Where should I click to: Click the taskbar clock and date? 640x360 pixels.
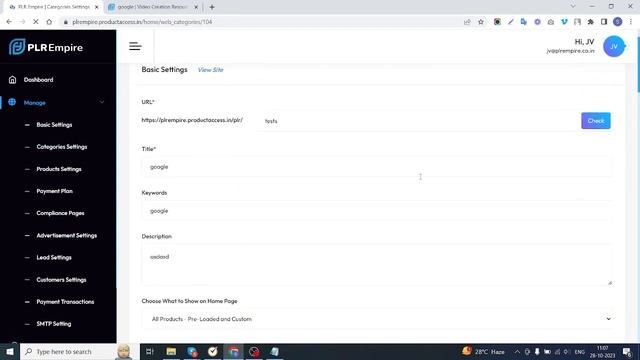pos(602,351)
